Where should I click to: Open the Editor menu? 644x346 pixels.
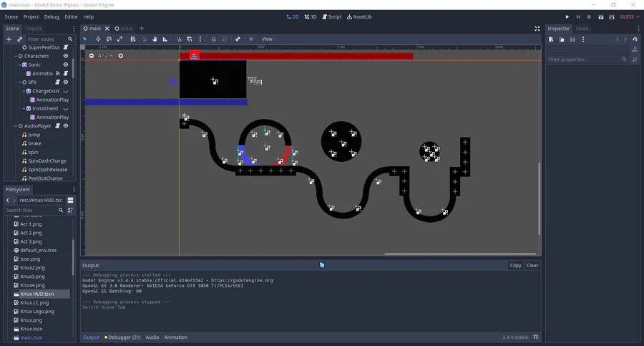(71, 17)
